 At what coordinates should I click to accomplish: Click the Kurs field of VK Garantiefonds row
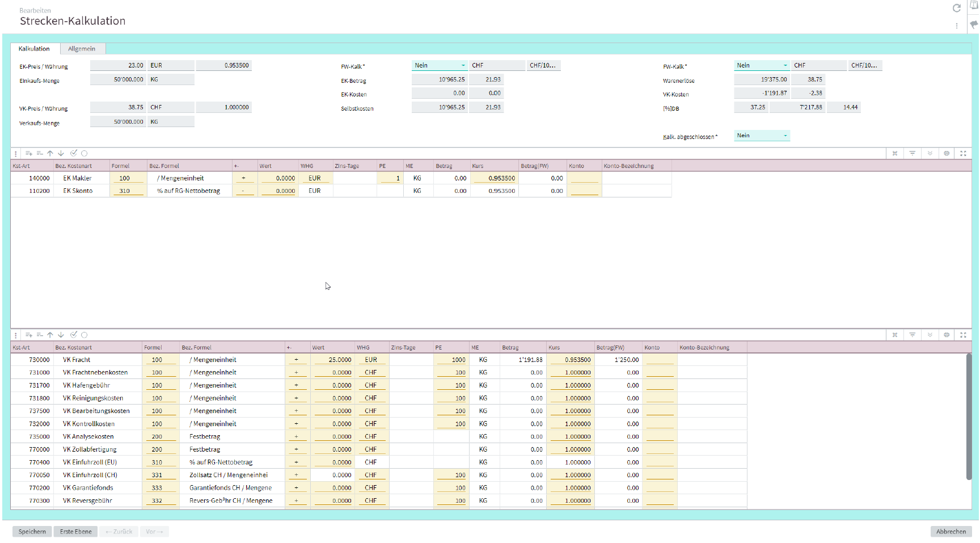[x=570, y=487]
